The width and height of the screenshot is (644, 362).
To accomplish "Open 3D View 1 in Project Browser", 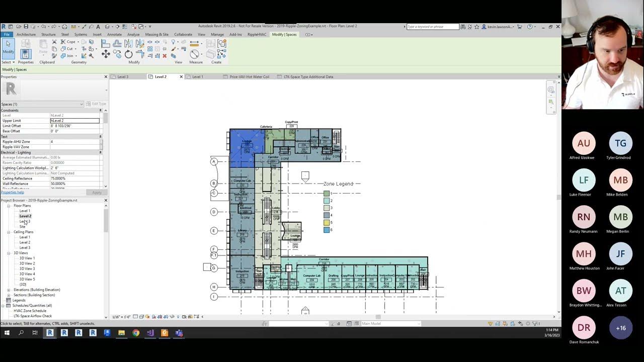I will tap(27, 258).
